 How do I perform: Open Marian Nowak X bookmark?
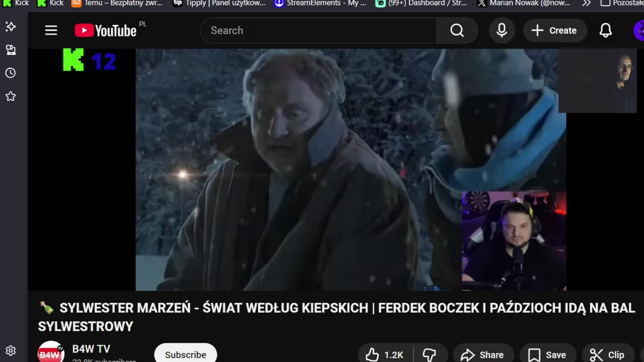point(524,3)
